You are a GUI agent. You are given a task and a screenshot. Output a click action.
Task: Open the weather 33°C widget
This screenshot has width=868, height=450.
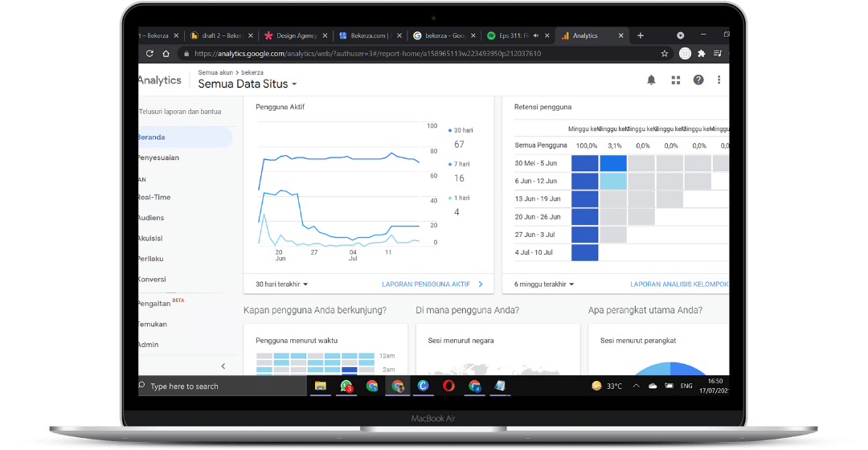(x=607, y=386)
